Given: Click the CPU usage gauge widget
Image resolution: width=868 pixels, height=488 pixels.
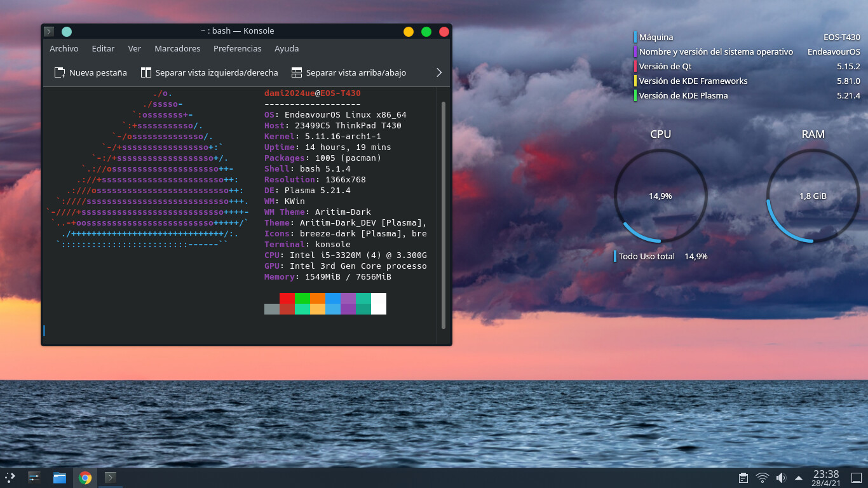Looking at the screenshot, I should point(661,196).
